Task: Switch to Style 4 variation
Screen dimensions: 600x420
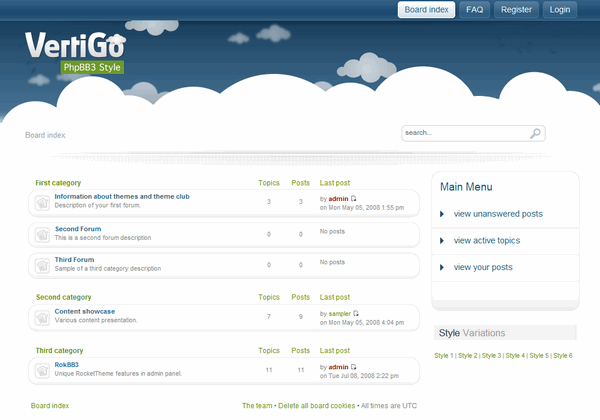Action: pyautogui.click(x=515, y=355)
